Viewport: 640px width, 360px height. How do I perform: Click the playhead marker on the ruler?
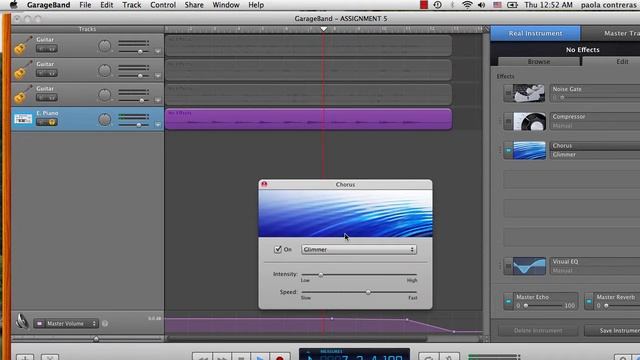[323, 29]
